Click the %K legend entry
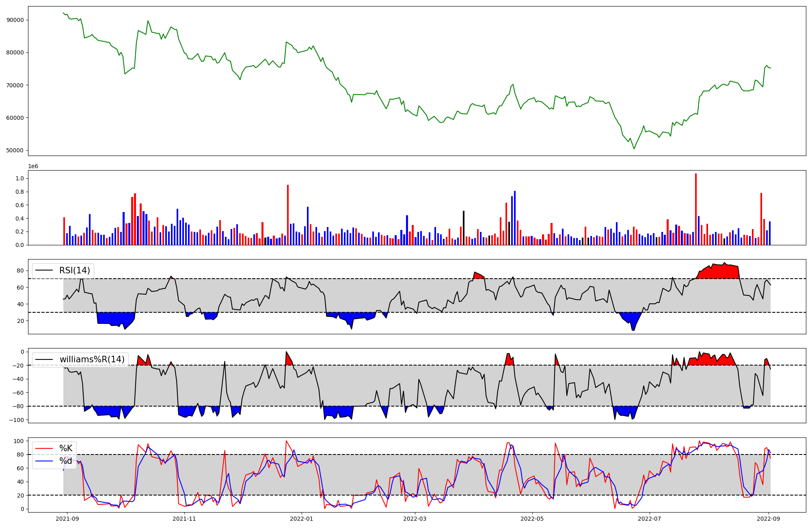Image resolution: width=812 pixels, height=528 pixels. tap(65, 448)
